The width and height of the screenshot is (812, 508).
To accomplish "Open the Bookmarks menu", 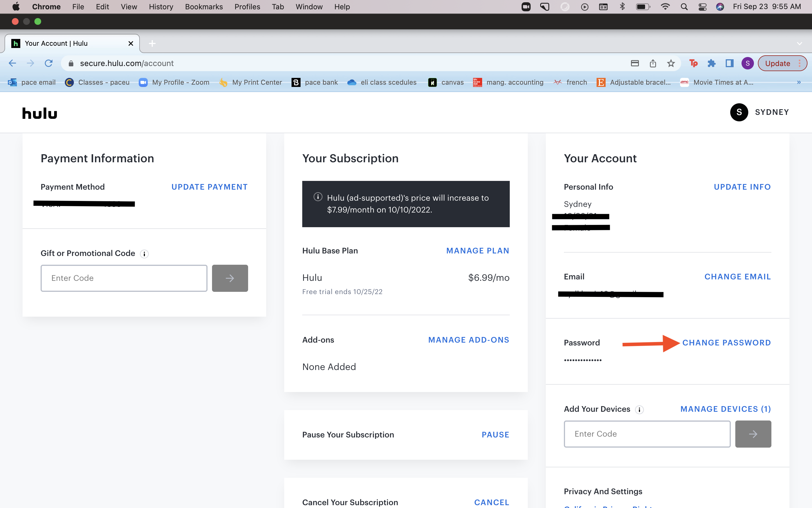I will click(x=204, y=7).
